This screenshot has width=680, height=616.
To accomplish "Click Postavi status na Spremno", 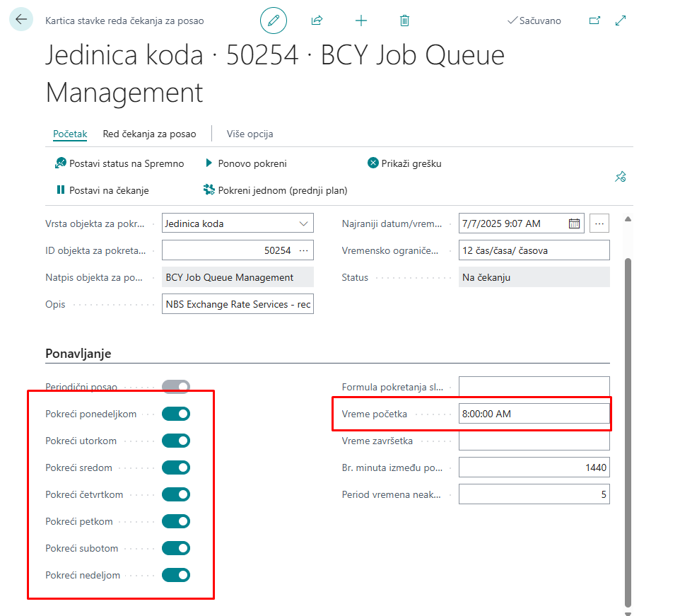I will pos(119,163).
